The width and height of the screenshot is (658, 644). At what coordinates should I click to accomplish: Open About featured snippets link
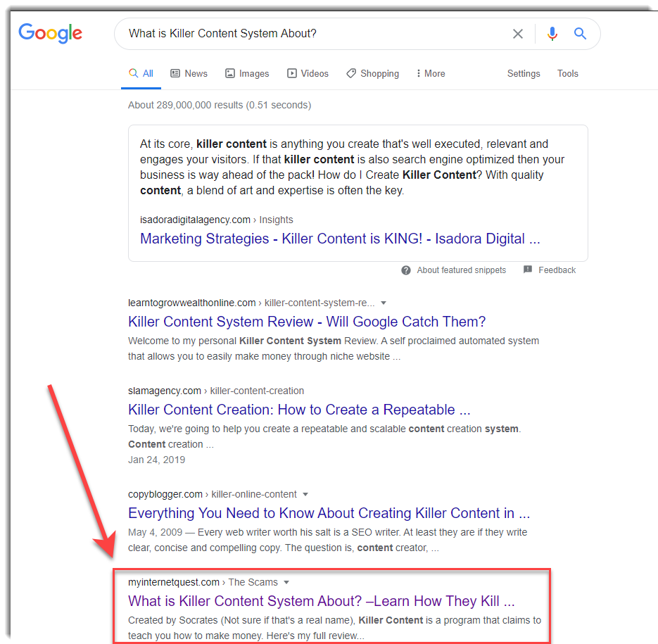[x=461, y=270]
